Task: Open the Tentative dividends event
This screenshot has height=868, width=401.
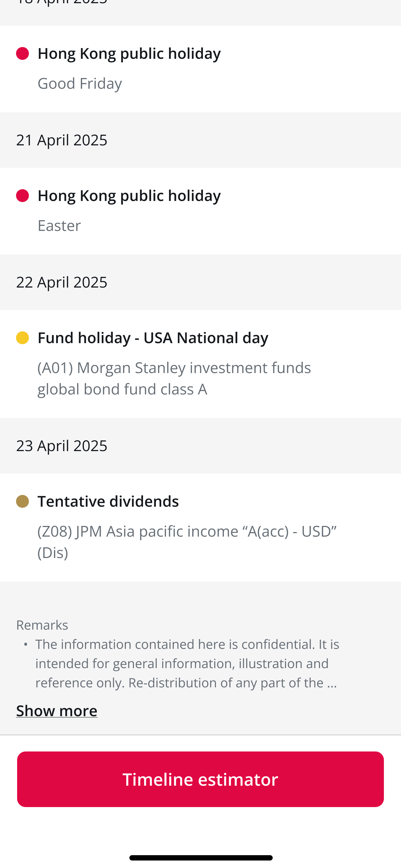Action: [x=108, y=501]
